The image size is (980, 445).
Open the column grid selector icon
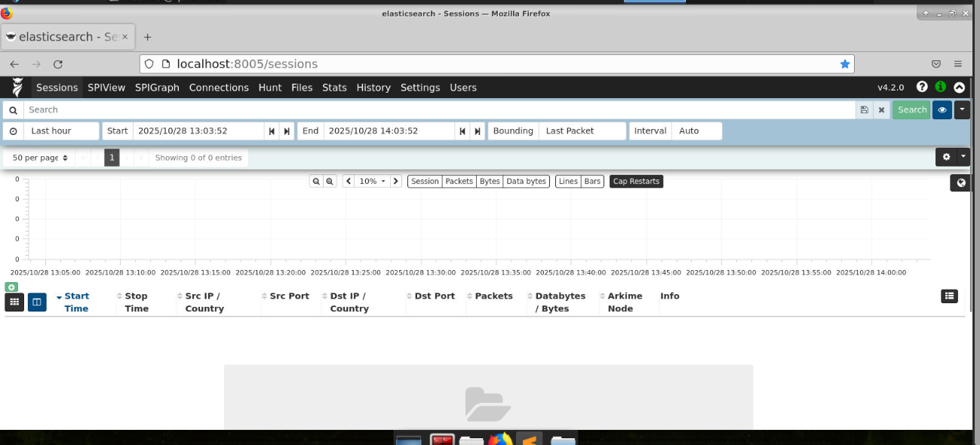pos(14,302)
